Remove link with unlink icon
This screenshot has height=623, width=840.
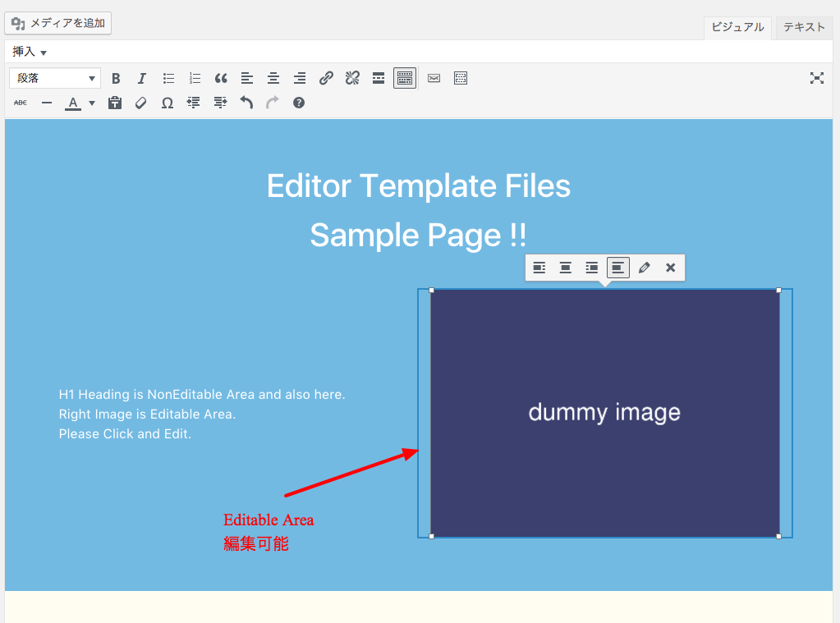point(352,79)
